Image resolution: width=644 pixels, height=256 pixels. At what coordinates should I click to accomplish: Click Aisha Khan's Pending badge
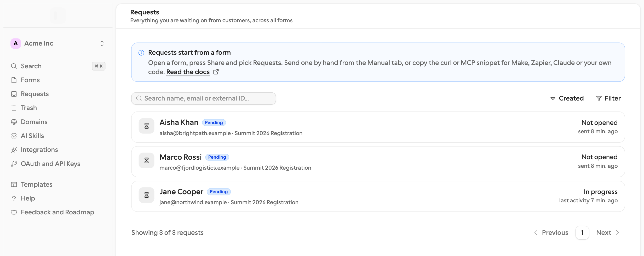tap(214, 123)
